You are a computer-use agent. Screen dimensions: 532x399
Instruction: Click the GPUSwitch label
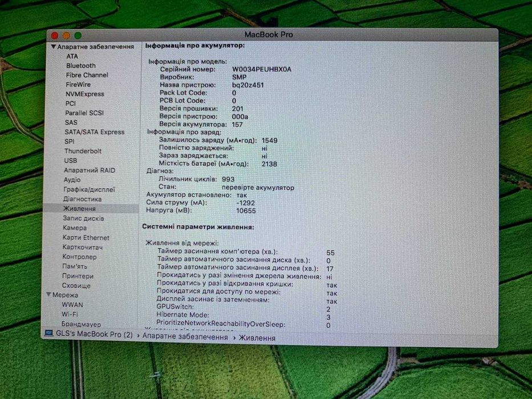pos(175,307)
